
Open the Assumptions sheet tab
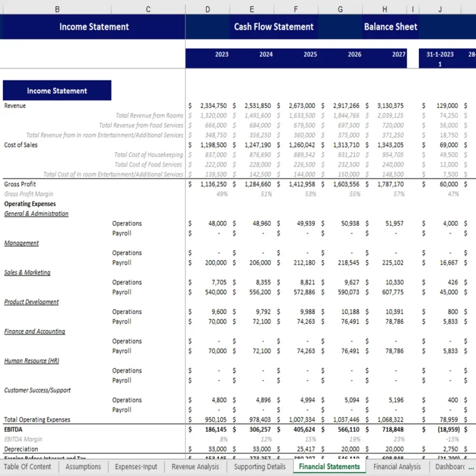(82, 466)
